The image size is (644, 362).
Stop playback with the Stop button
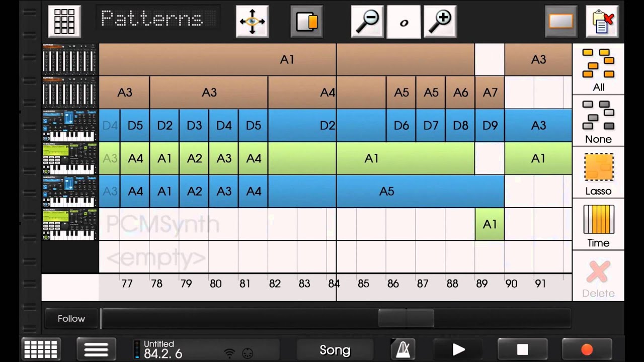(x=522, y=349)
